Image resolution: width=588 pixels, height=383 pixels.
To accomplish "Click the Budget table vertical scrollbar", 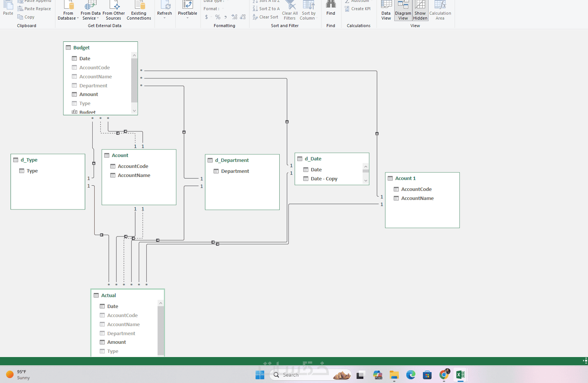I will (134, 83).
